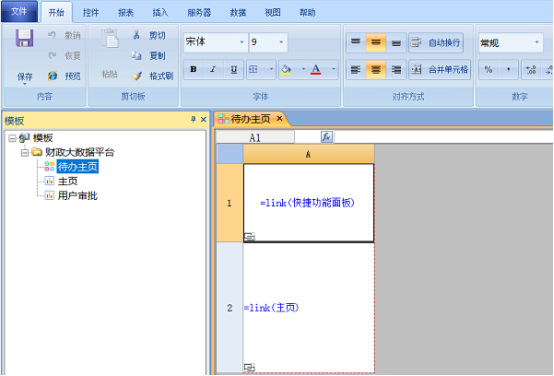
Task: Toggle Bold formatting
Action: (x=193, y=69)
